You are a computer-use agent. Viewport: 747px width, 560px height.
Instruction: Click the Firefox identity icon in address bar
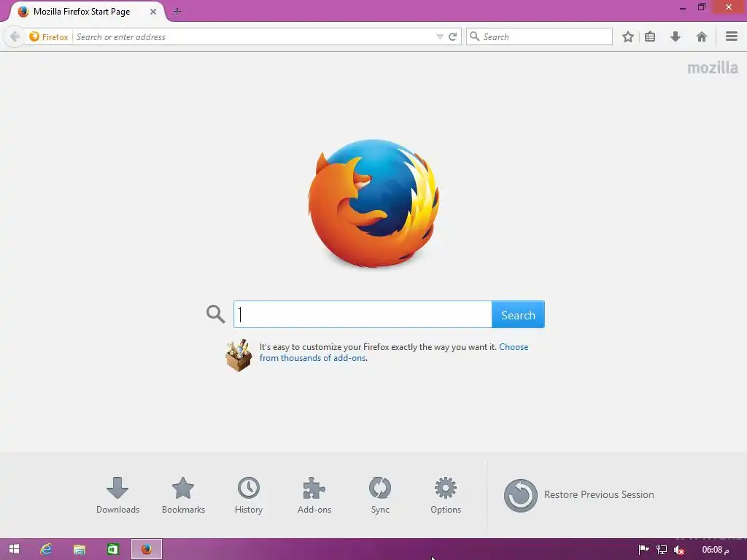[49, 36]
